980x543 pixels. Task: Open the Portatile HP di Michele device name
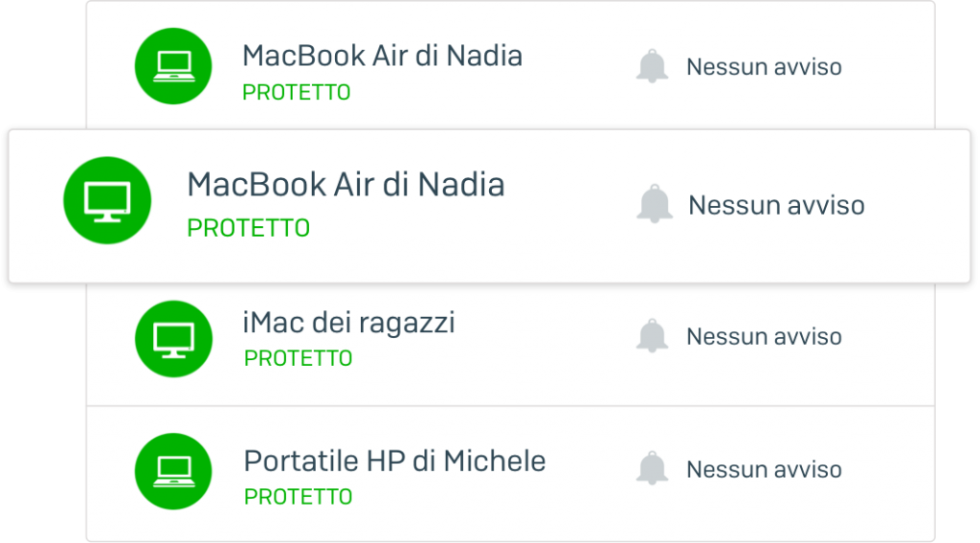click(x=394, y=461)
